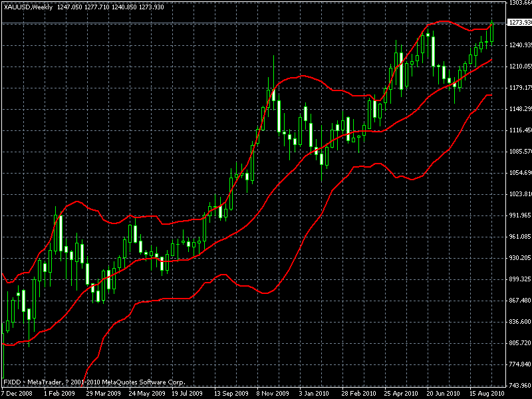Click the 1 Feb 2009 date label
Screen dimensions: 532x399
pyautogui.click(x=59, y=394)
